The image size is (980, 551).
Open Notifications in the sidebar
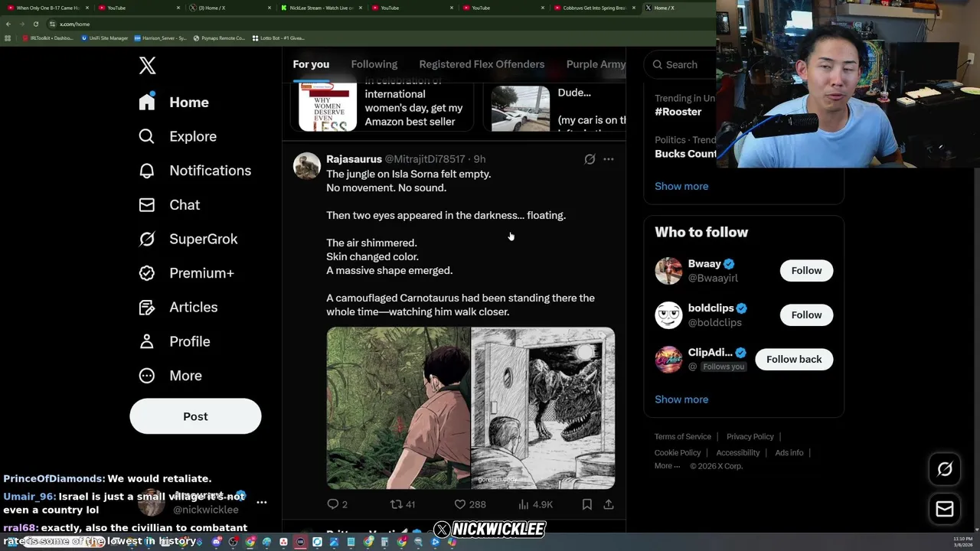click(195, 171)
